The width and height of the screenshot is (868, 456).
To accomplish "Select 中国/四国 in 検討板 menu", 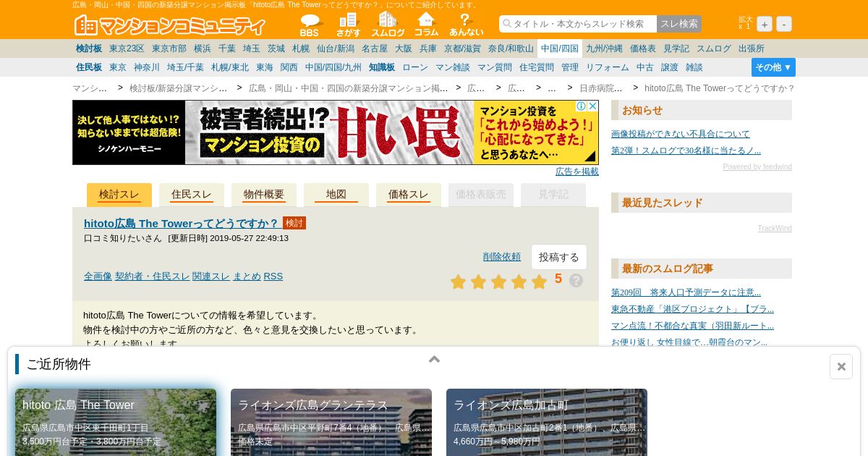I will click(x=560, y=48).
